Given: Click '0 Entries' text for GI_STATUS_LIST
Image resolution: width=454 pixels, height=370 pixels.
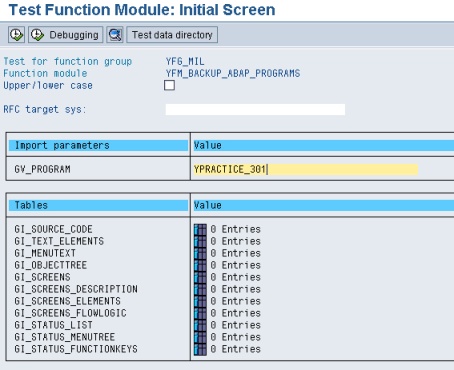Looking at the screenshot, I should click(x=235, y=325).
